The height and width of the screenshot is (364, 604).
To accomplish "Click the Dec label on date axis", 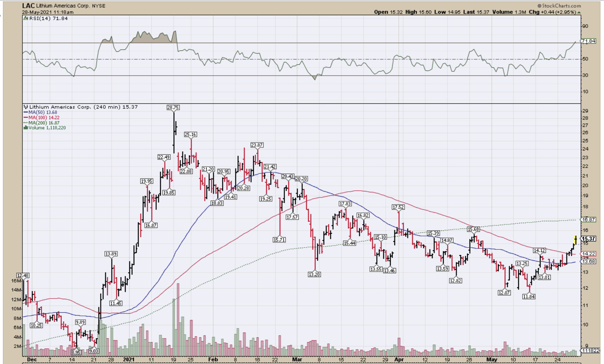I will [32, 360].
